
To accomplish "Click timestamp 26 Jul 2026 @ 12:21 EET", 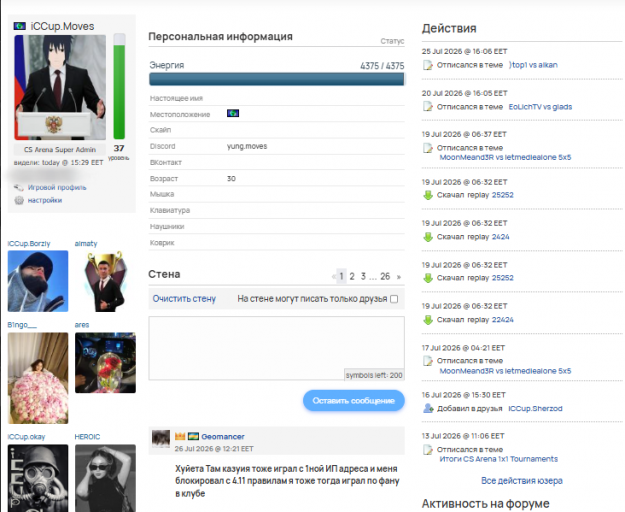I will tap(214, 449).
